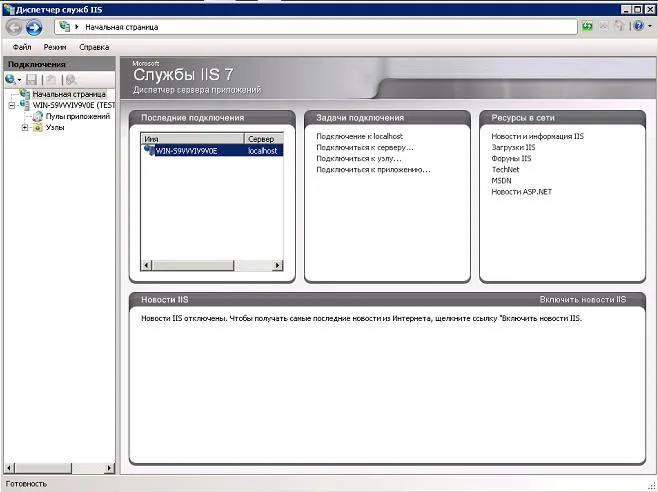Open dropdown arrow beside the connection globe icon

(x=19, y=80)
